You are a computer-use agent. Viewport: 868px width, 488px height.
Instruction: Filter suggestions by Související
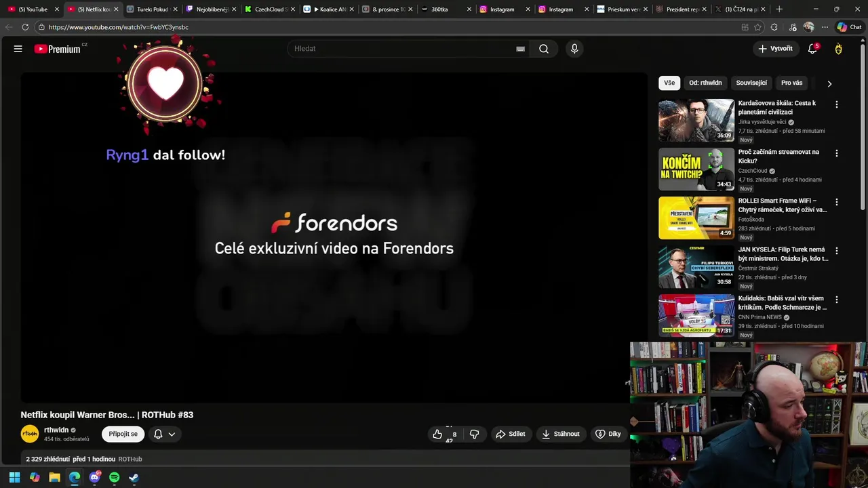pyautogui.click(x=751, y=83)
